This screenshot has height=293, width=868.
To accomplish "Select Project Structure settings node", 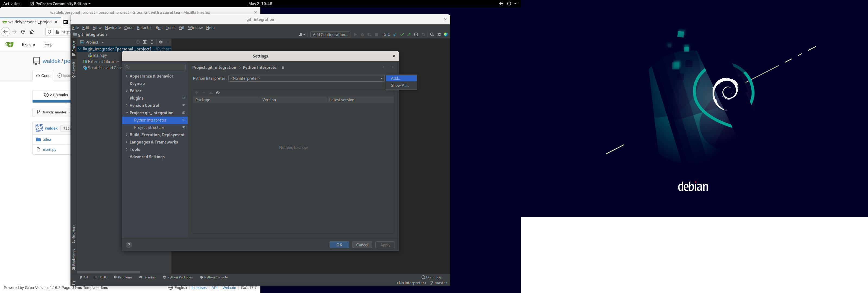I will [148, 128].
